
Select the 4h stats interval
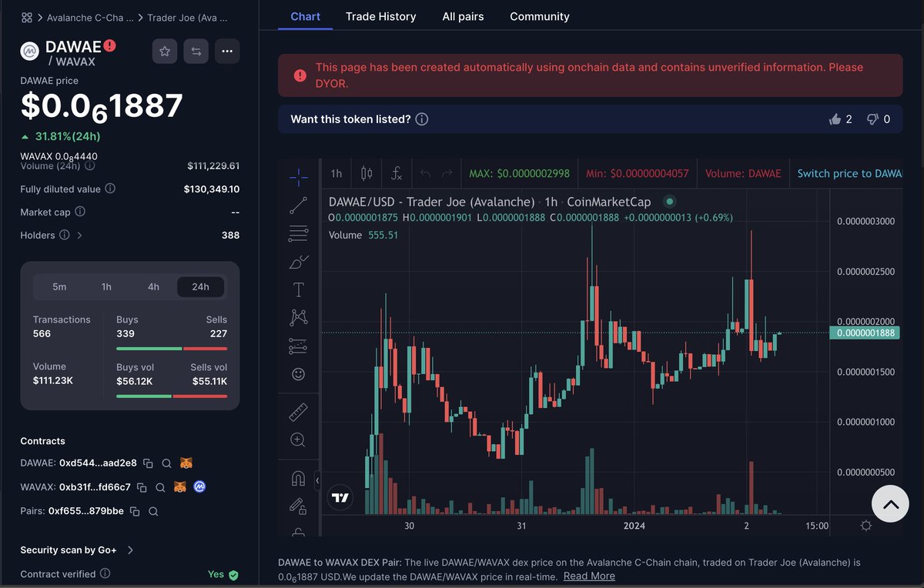click(x=153, y=287)
